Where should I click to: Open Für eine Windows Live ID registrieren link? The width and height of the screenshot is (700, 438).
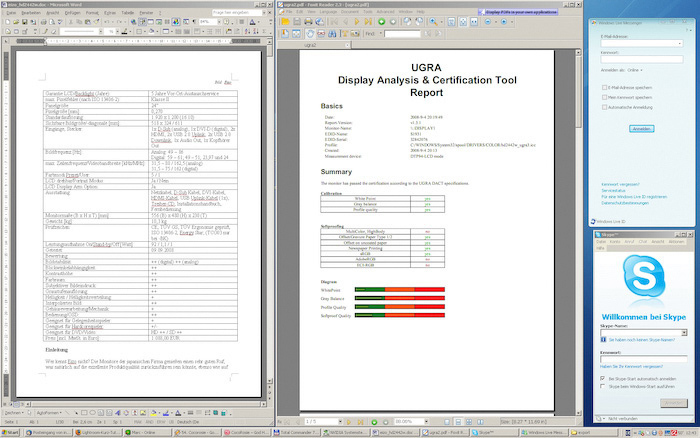point(634,196)
